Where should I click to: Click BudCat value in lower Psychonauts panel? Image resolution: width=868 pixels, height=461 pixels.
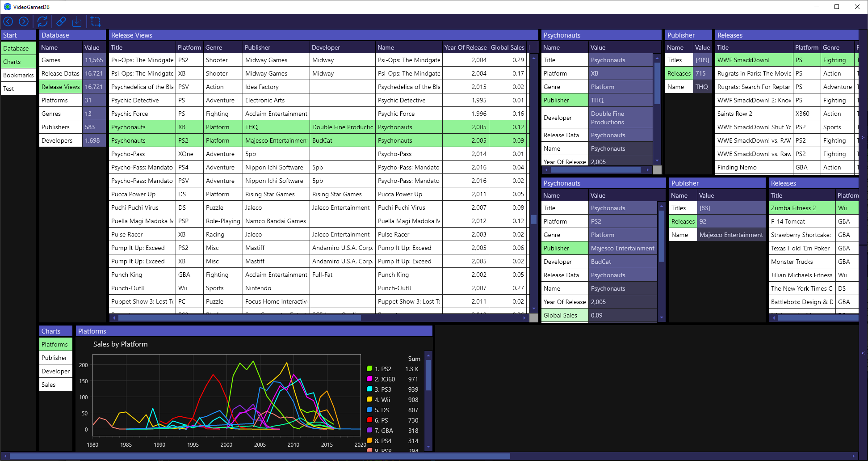(x=623, y=262)
